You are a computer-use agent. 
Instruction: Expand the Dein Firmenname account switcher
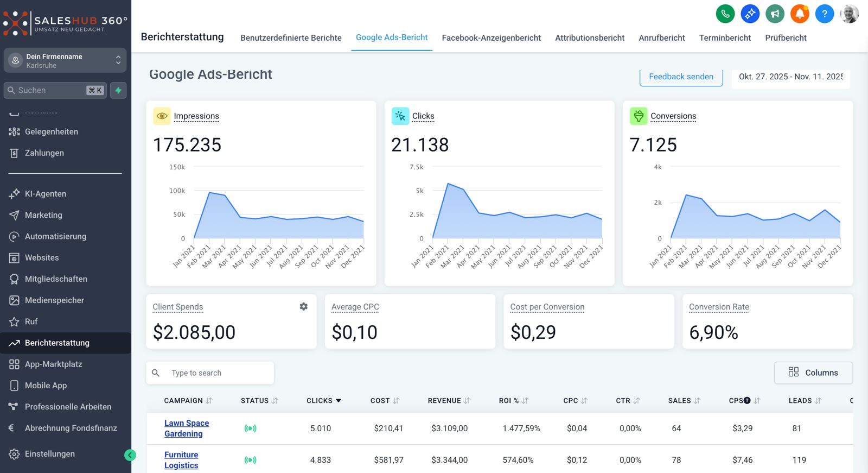[65, 60]
